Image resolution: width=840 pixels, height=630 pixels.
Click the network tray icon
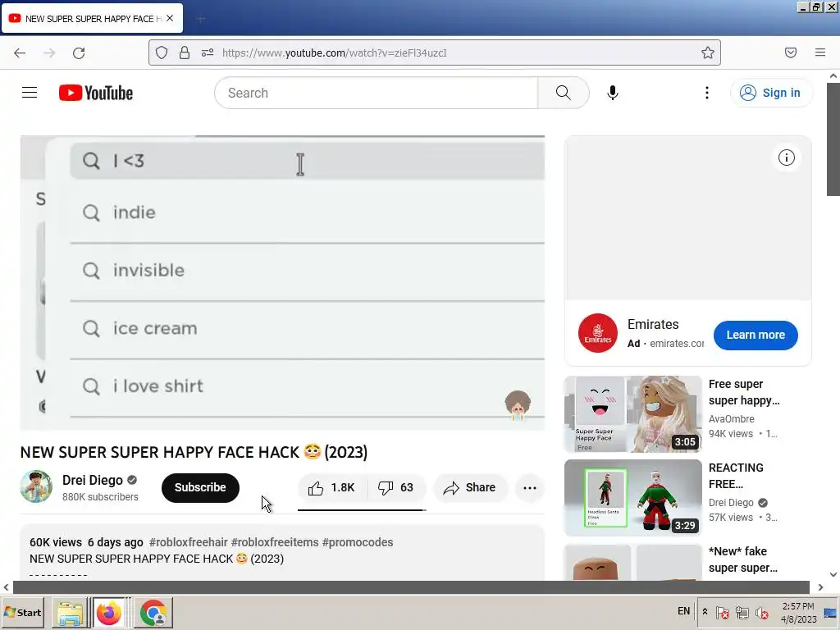click(742, 612)
